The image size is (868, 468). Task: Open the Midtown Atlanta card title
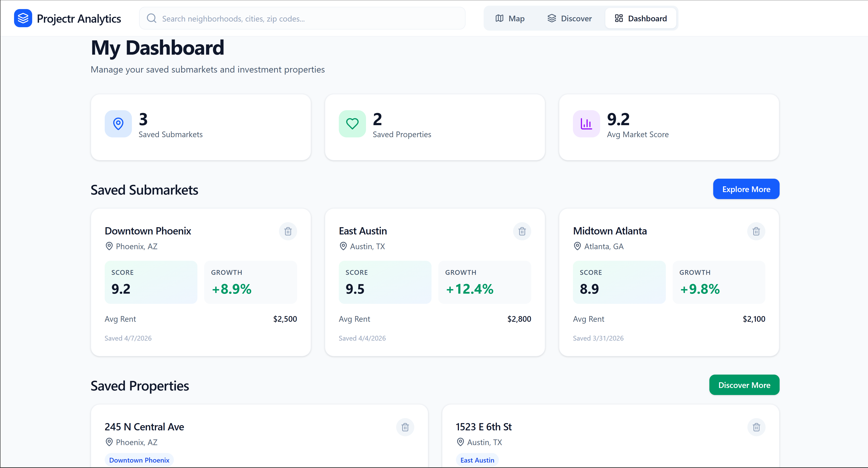coord(610,231)
